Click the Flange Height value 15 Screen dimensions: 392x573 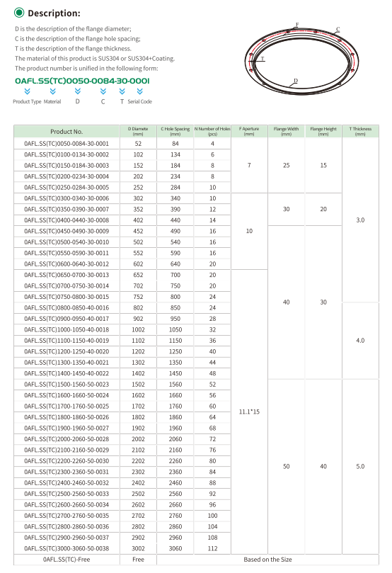[x=323, y=166]
